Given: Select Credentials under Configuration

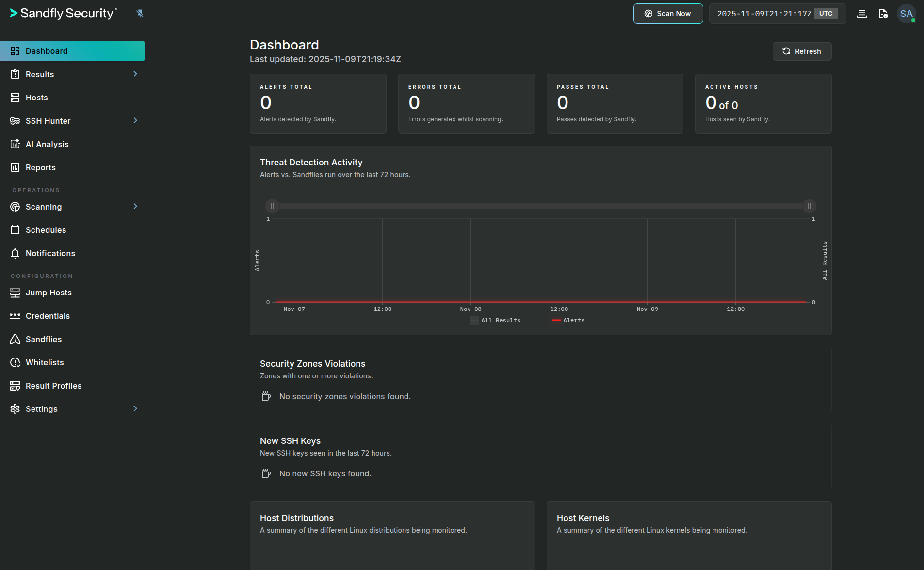Looking at the screenshot, I should coord(48,315).
